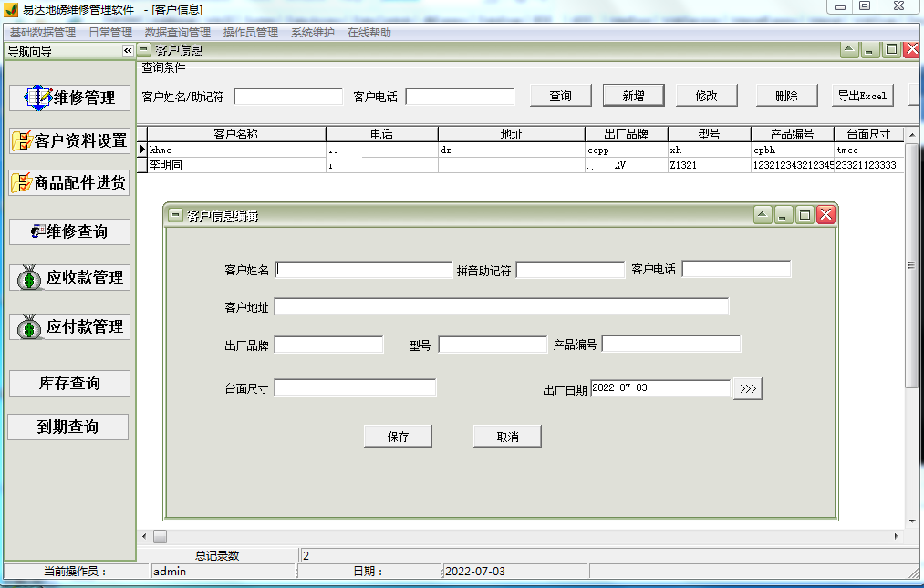The width and height of the screenshot is (924, 588).
Task: Click the 查询 search button
Action: (560, 94)
